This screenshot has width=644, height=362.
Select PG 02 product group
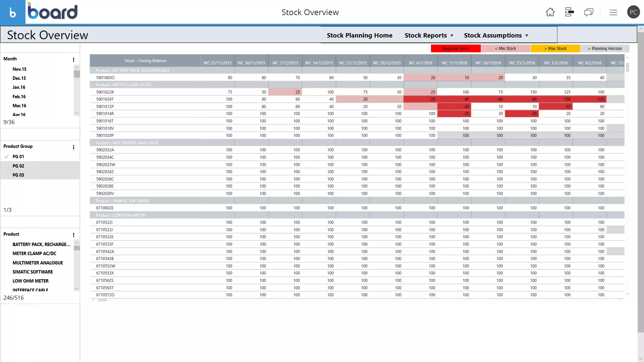click(x=18, y=166)
